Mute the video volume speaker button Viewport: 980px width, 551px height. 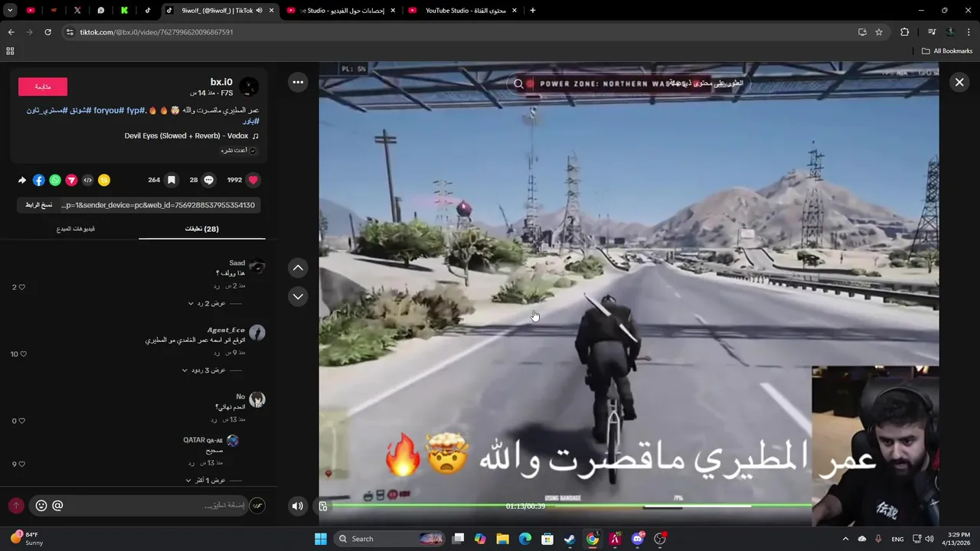tap(298, 505)
